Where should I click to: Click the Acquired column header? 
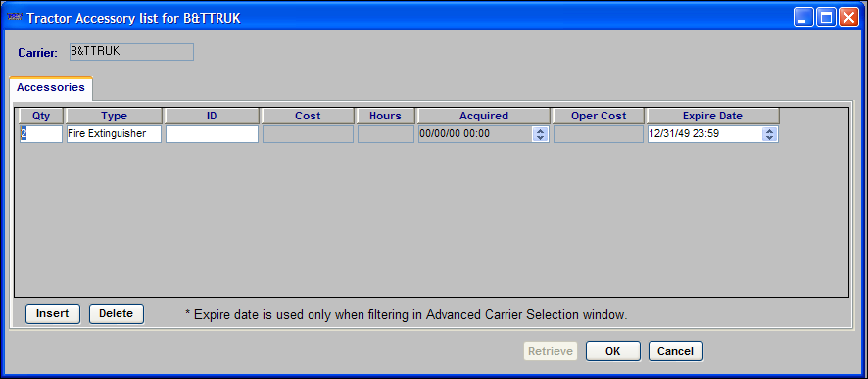[484, 116]
